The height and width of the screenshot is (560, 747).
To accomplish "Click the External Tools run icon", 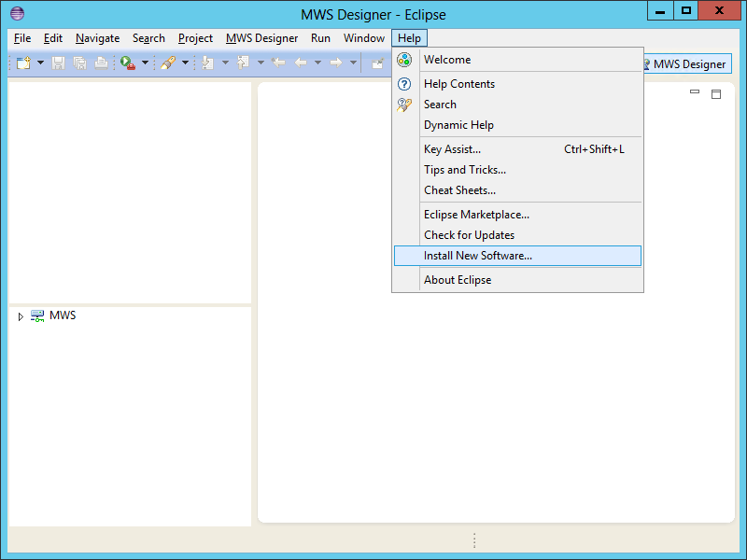I will pyautogui.click(x=127, y=63).
